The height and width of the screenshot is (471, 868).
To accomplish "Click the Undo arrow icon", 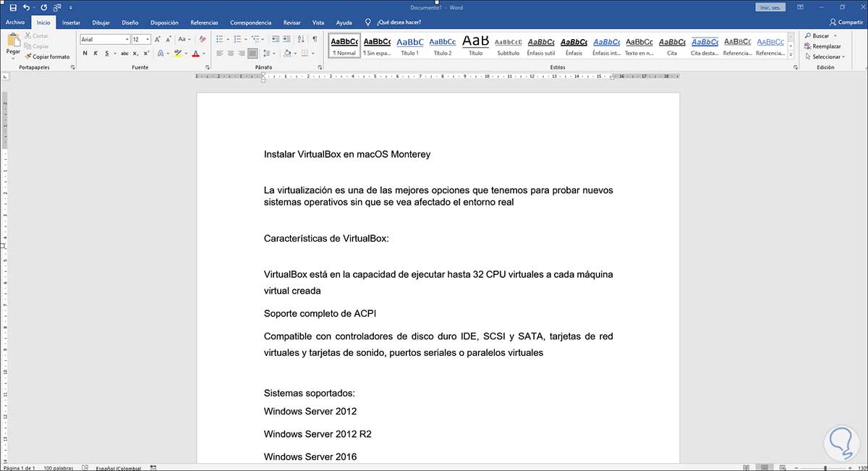I will click(x=26, y=7).
